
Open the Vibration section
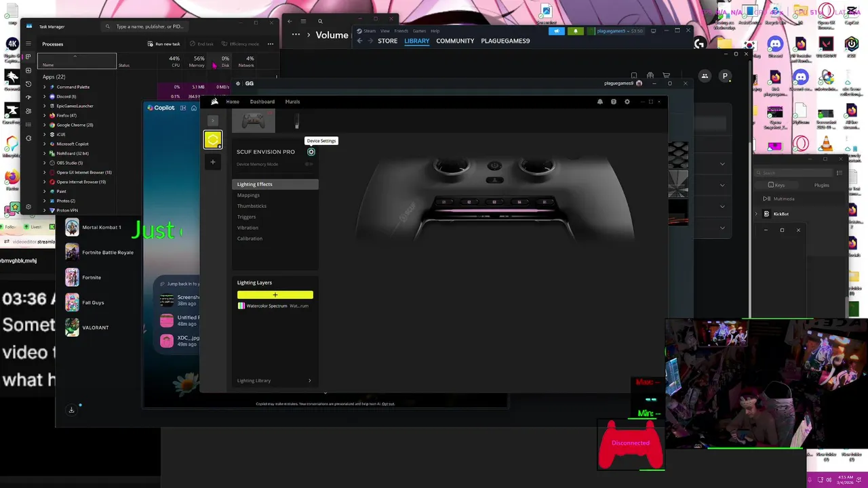click(x=248, y=228)
